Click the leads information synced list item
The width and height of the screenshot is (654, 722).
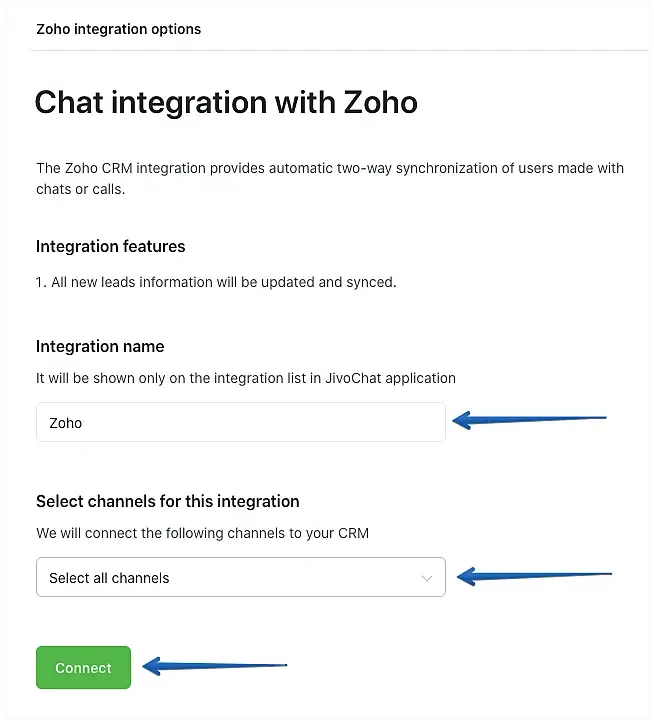pos(216,282)
